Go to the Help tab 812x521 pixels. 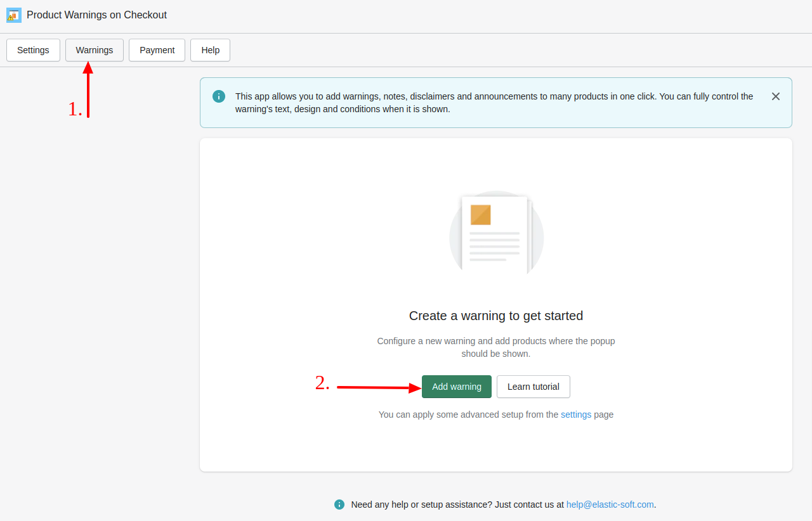[x=210, y=50]
